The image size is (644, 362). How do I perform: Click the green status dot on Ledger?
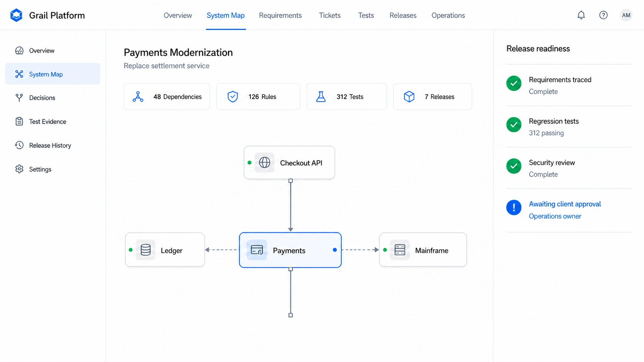(131, 250)
